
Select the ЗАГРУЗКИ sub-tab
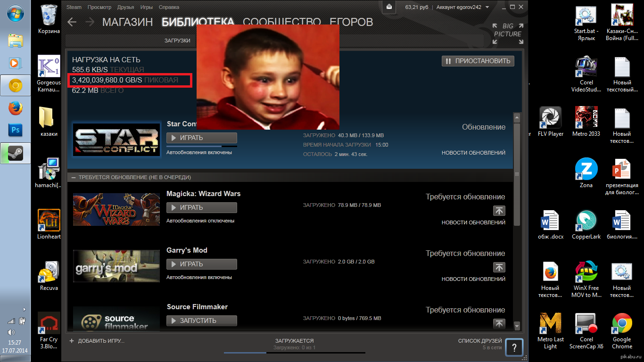coord(177,41)
